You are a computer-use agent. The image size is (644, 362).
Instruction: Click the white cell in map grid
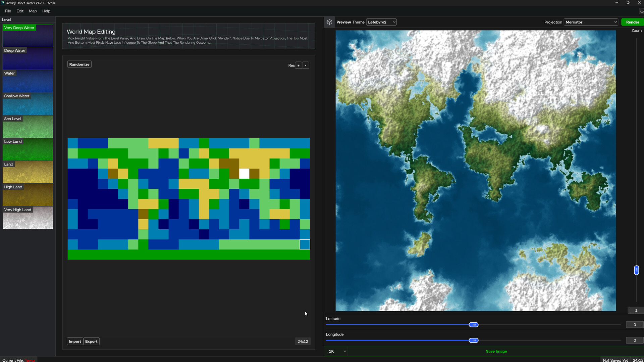pos(244,174)
